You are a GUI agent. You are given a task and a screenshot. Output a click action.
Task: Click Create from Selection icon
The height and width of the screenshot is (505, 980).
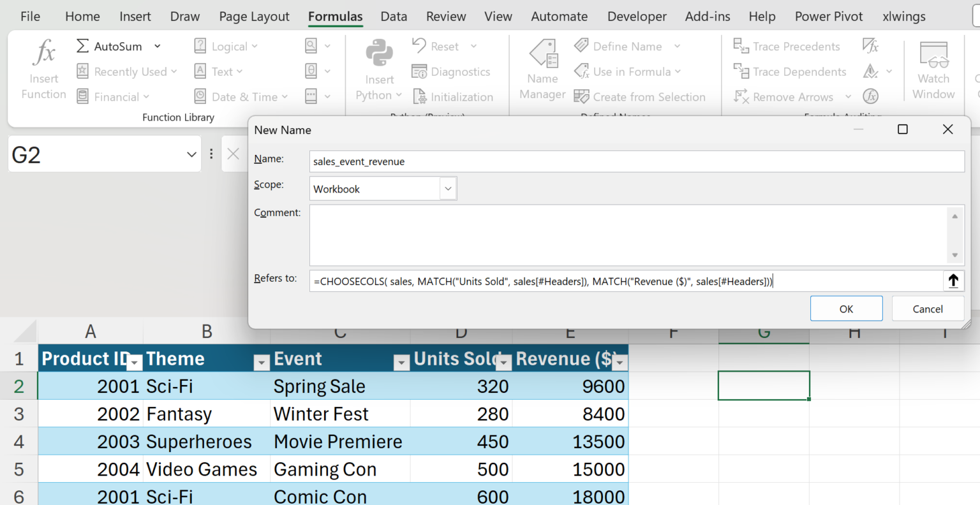click(581, 97)
